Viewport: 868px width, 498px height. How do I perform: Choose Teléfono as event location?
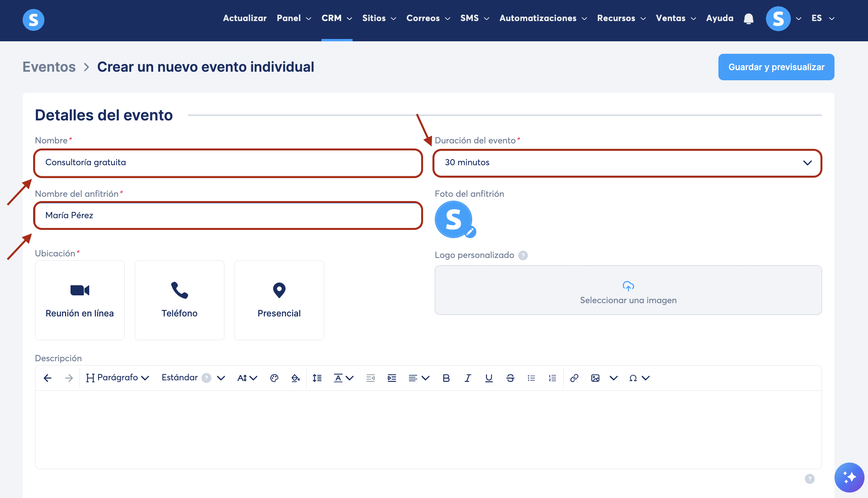[180, 300]
